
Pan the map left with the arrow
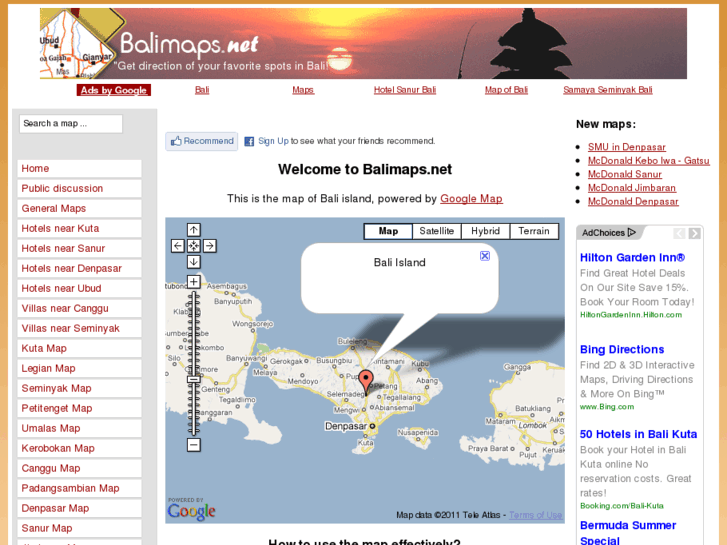point(178,246)
